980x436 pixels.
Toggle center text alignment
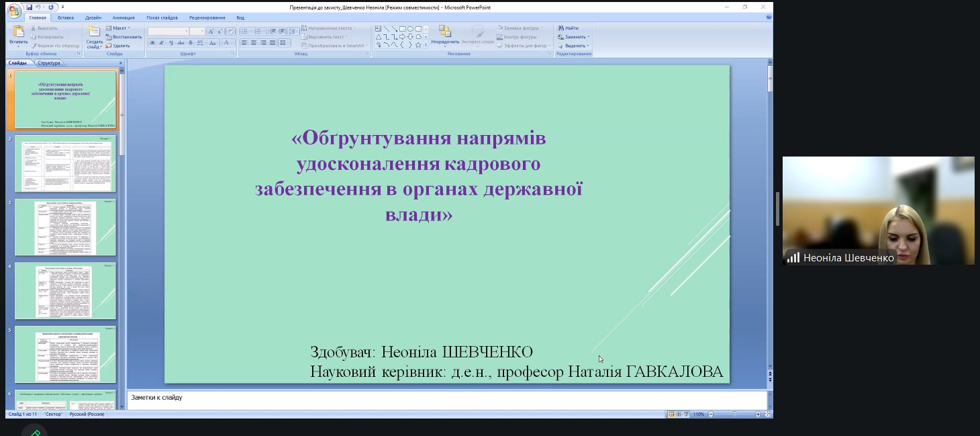click(x=254, y=43)
